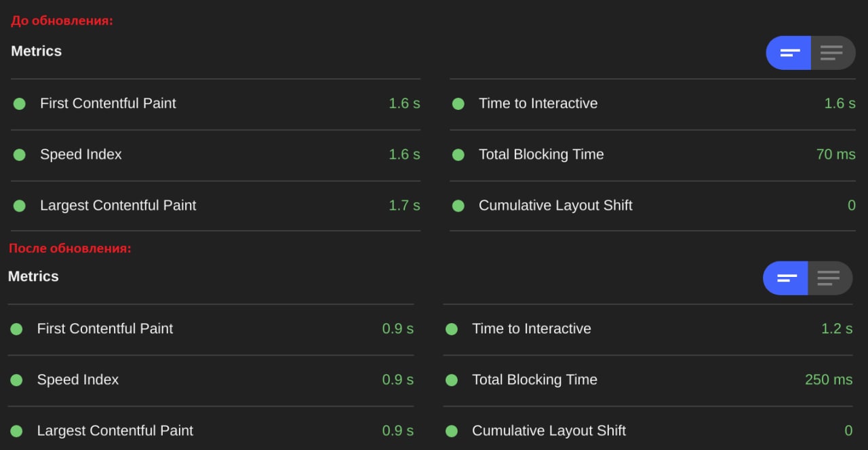
Task: Click green dot beside First Contentful Paint 1.6 s
Action: tap(20, 104)
